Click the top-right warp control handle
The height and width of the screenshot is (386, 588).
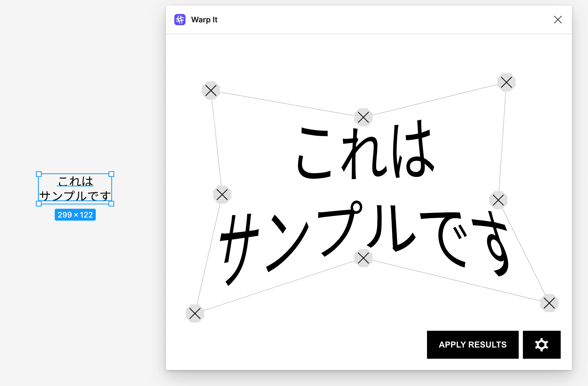coord(506,83)
